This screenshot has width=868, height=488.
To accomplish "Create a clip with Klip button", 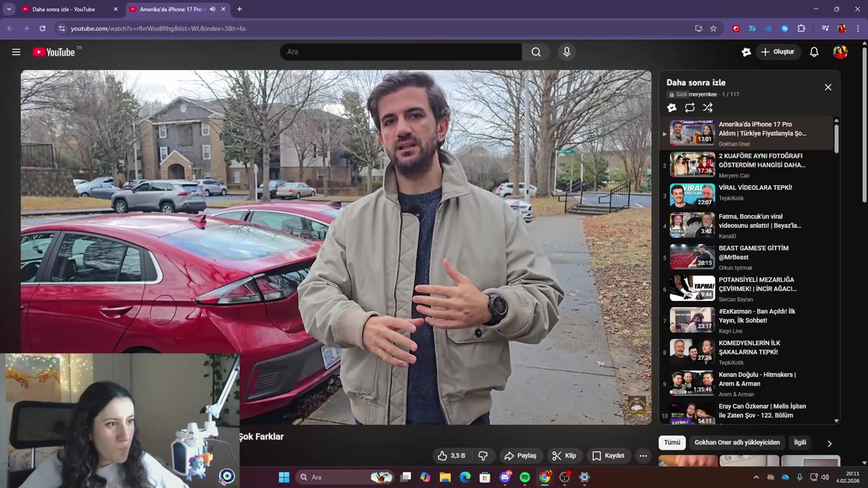I will pos(564,455).
